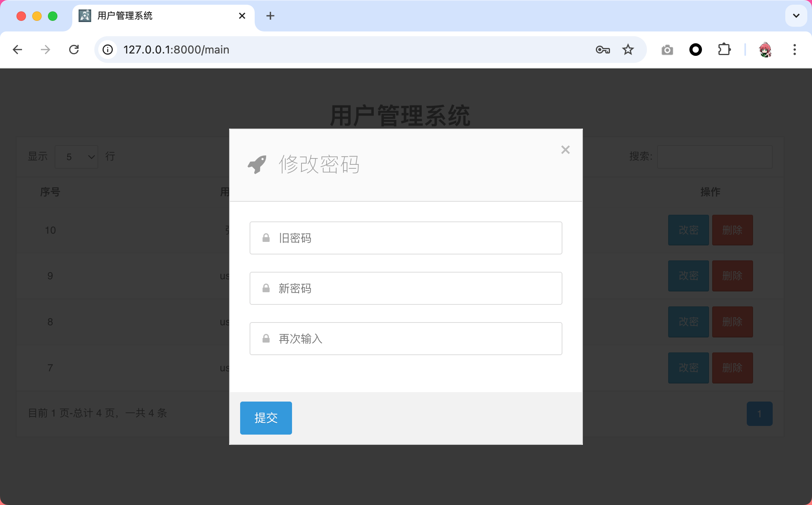Open the rows-per-page dropdown showing 5
The height and width of the screenshot is (505, 812).
(x=76, y=157)
